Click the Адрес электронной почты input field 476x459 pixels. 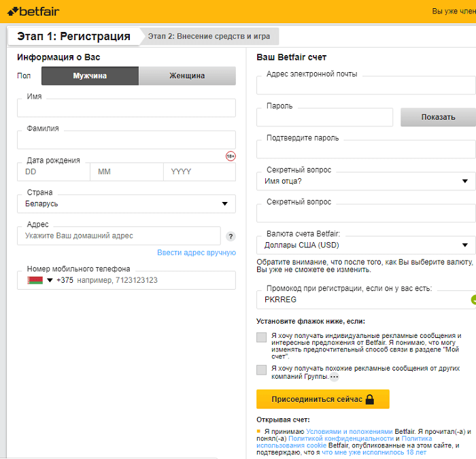pyautogui.click(x=366, y=85)
